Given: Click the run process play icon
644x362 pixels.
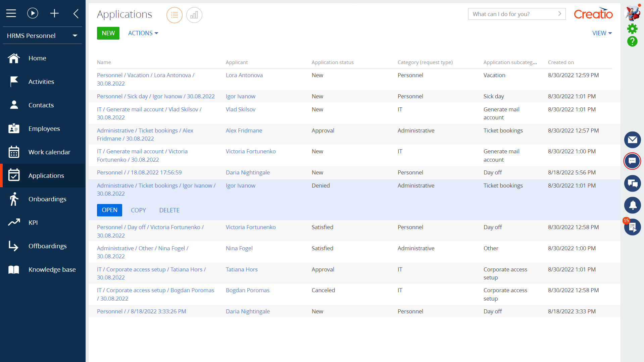Looking at the screenshot, I should pos(33,13).
